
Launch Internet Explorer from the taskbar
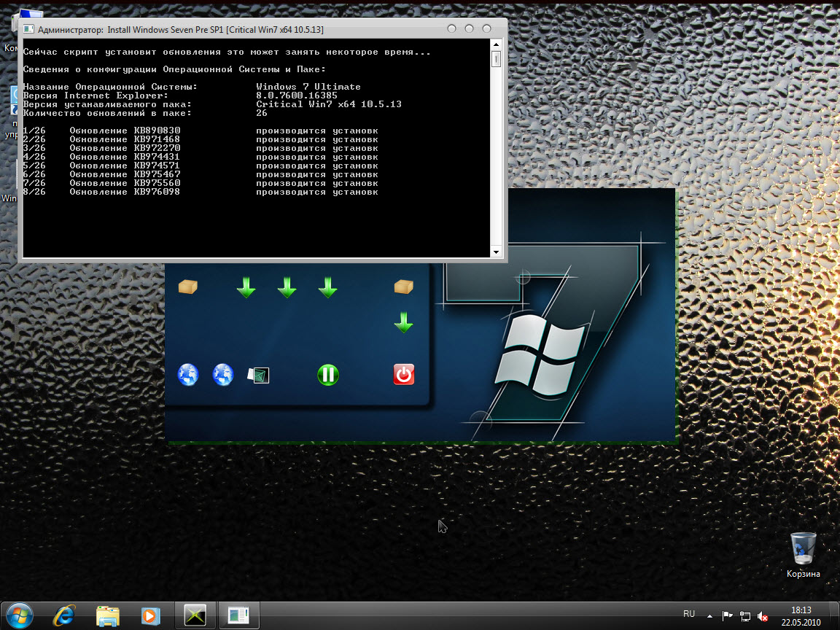(64, 615)
